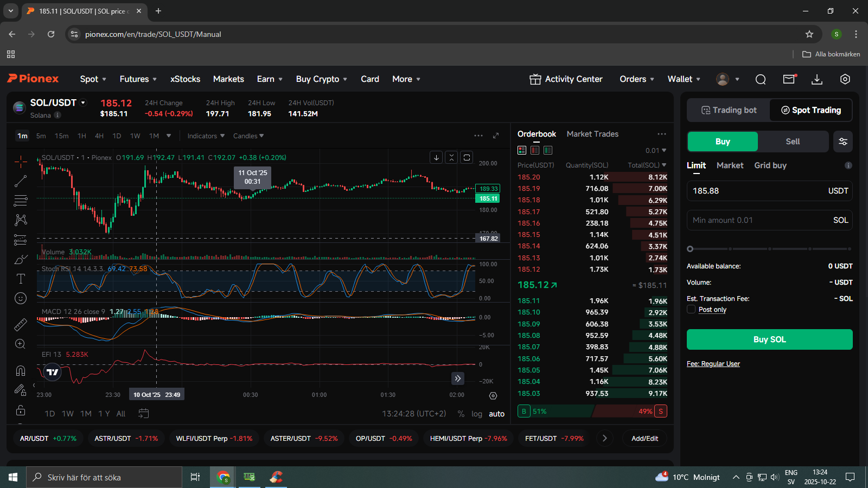The height and width of the screenshot is (488, 868).
Task: Switch to the Market Trades tab
Action: click(x=592, y=134)
